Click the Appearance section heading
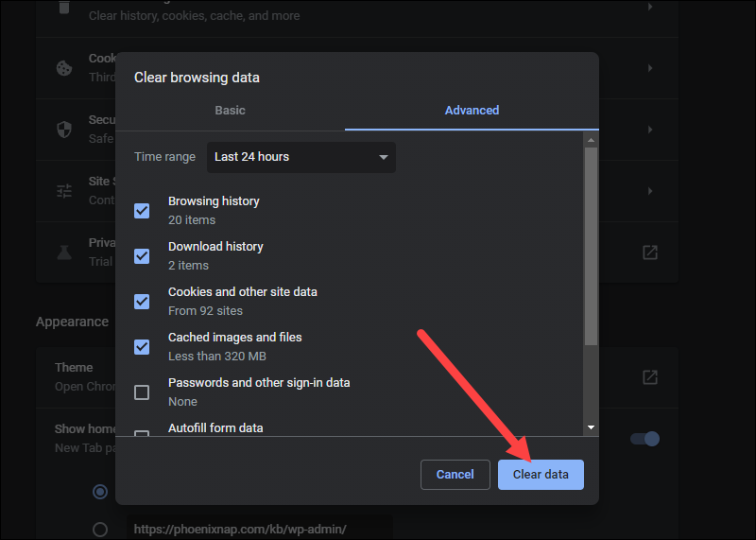This screenshot has width=756, height=540. pos(73,322)
